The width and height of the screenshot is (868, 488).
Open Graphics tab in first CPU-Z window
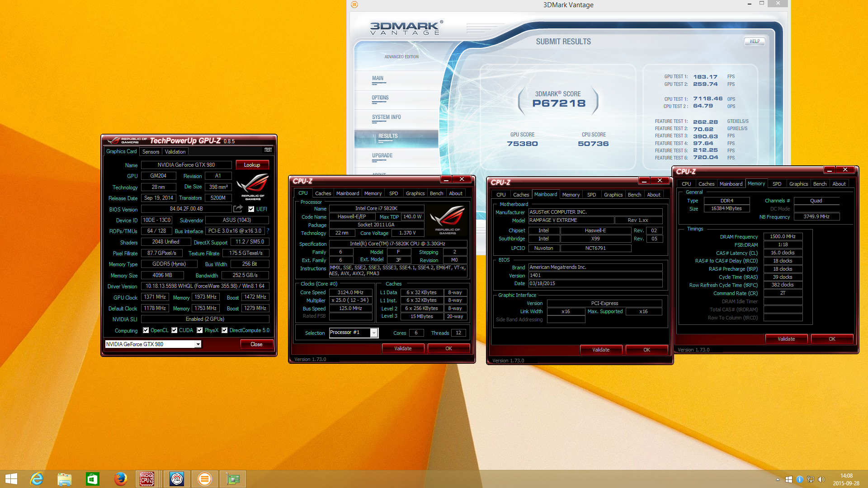point(415,193)
